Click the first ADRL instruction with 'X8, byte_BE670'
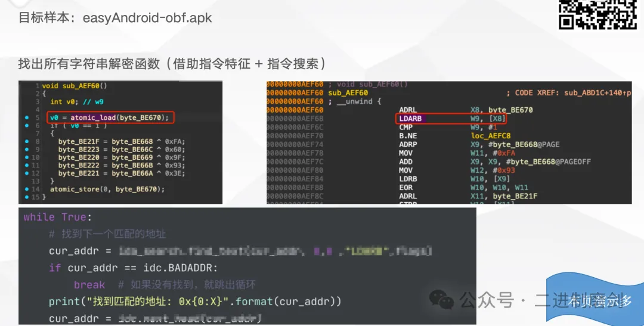644x326 pixels. pos(466,110)
